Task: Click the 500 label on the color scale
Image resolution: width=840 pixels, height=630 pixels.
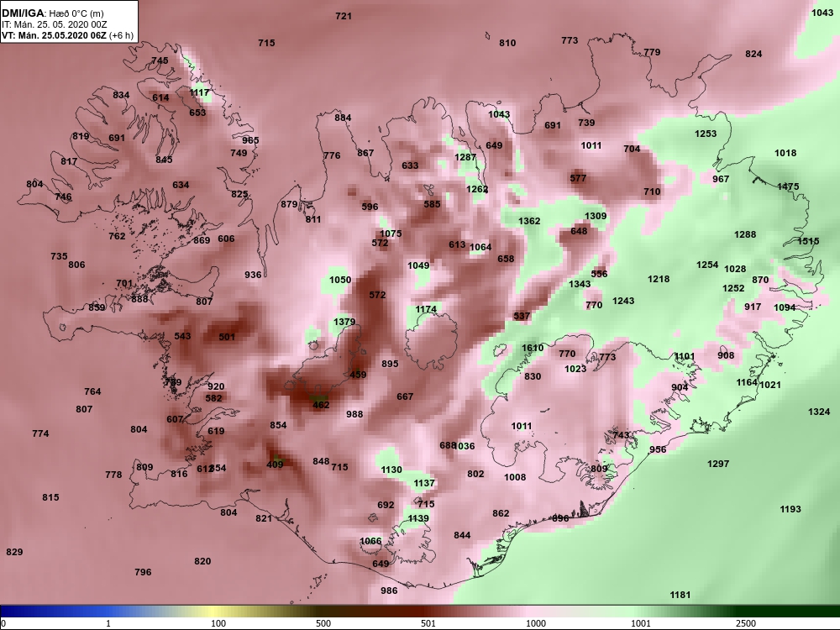Action: 323,623
